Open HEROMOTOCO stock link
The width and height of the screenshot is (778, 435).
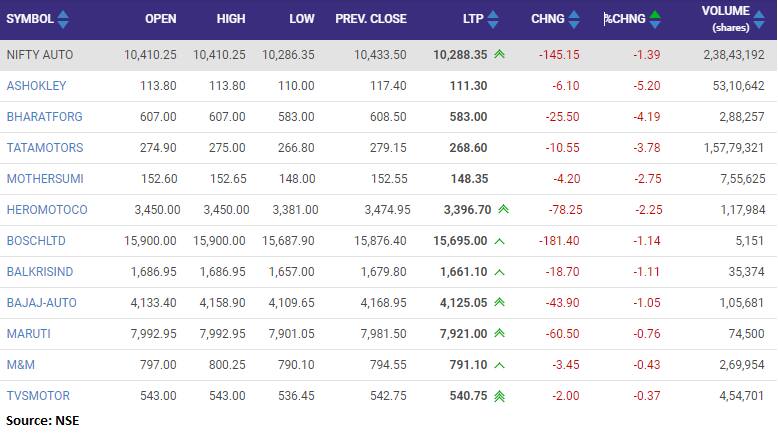click(47, 209)
